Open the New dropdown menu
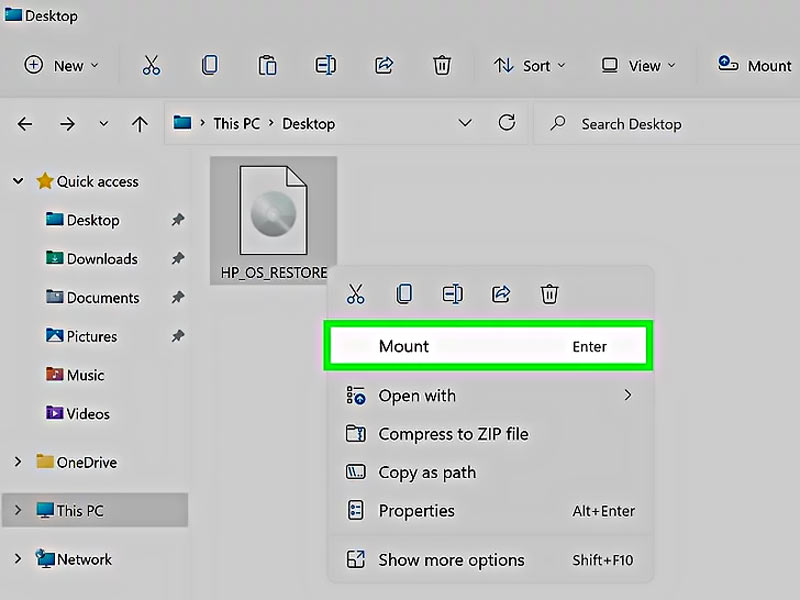 [x=61, y=66]
